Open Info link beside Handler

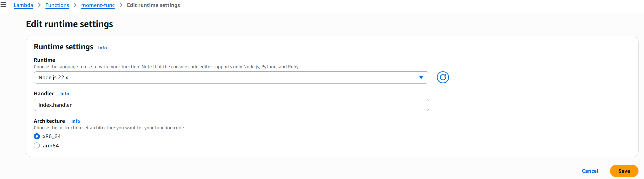coord(65,94)
